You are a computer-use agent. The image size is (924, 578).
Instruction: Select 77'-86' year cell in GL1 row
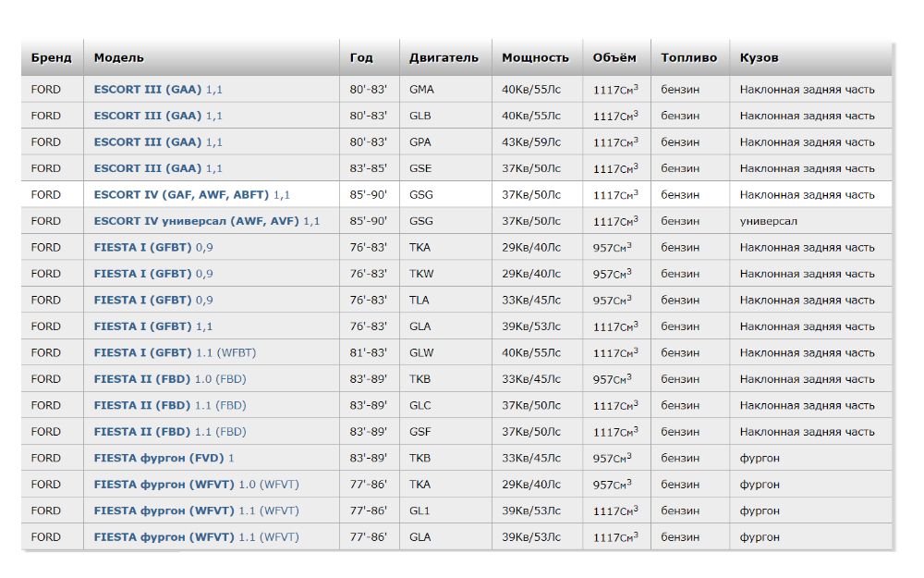pos(370,510)
